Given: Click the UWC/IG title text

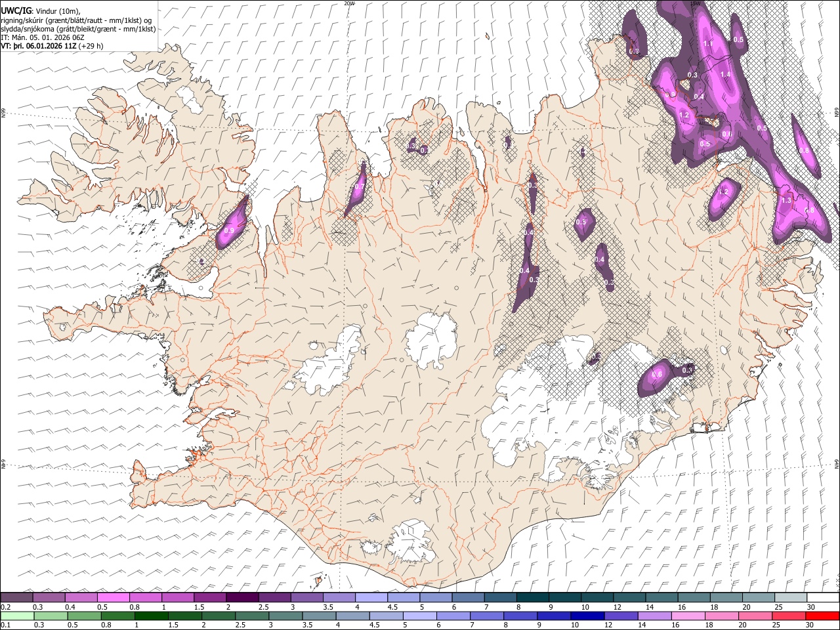Looking at the screenshot, I should coord(15,10).
